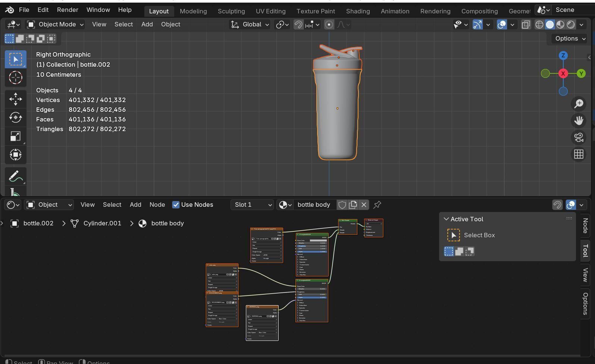Toggle proportional editing in viewport header
The height and width of the screenshot is (364, 595).
pos(329,25)
